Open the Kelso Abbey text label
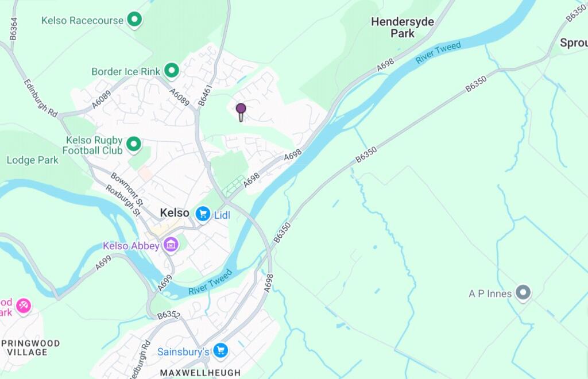Screen dimensions: 588x379 [x=131, y=246]
